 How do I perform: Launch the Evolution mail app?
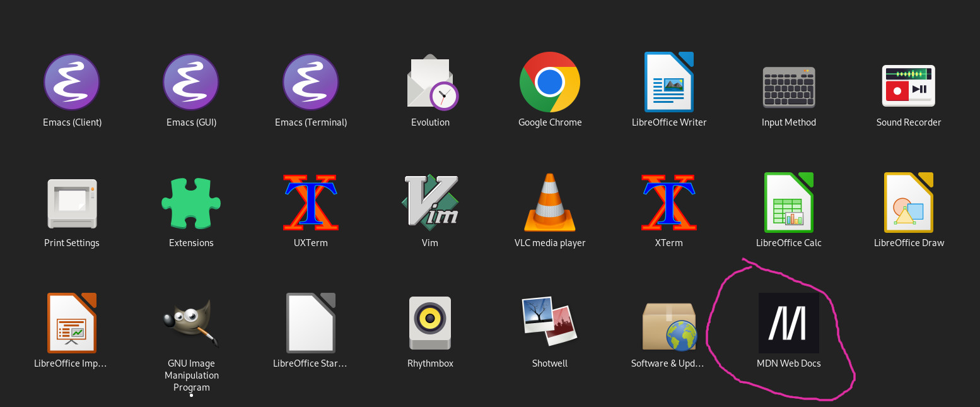[x=432, y=82]
